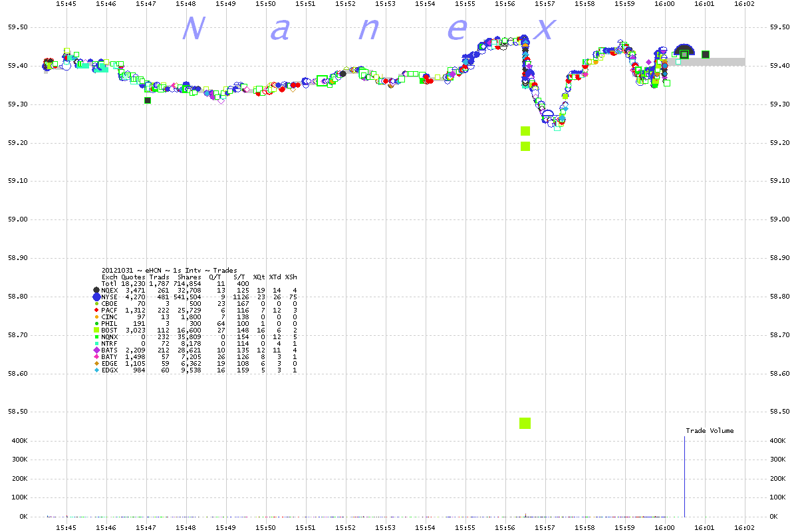This screenshot has width=798, height=532.
Task: Click the lime BOST square legend marker
Action: 96,330
